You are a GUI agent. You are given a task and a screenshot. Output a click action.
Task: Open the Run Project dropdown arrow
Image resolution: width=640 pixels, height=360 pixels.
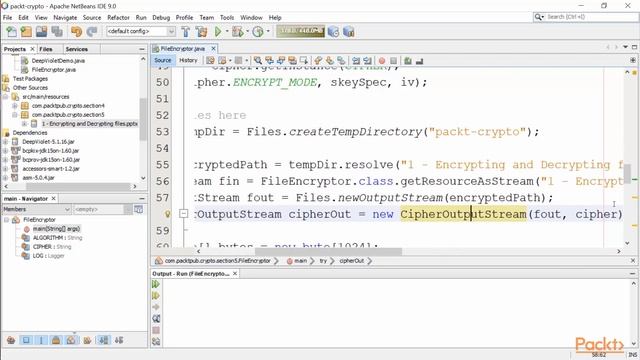(x=227, y=31)
